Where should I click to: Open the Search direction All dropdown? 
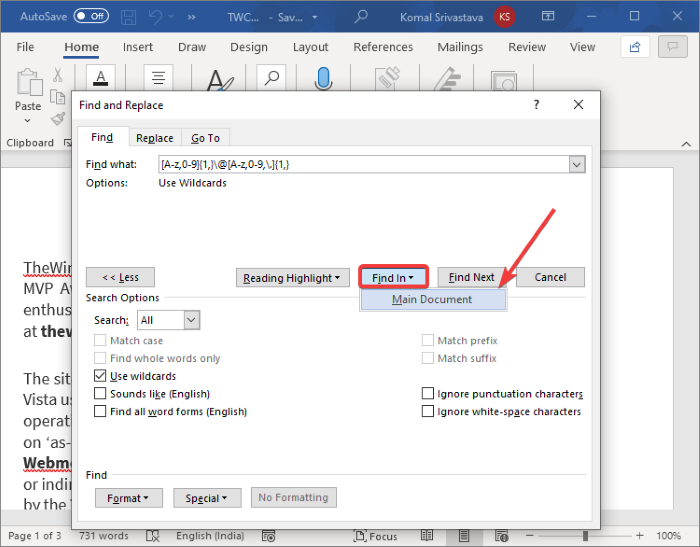[x=192, y=320]
